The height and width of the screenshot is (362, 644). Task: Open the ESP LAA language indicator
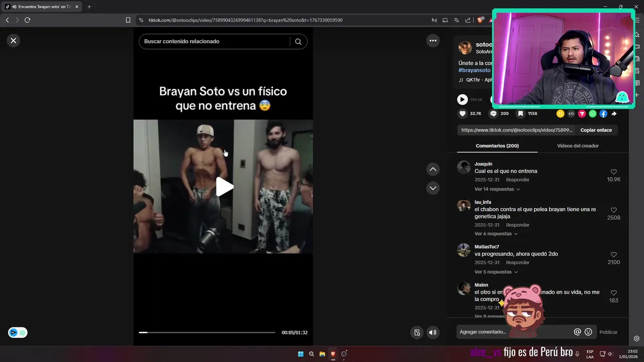590,354
